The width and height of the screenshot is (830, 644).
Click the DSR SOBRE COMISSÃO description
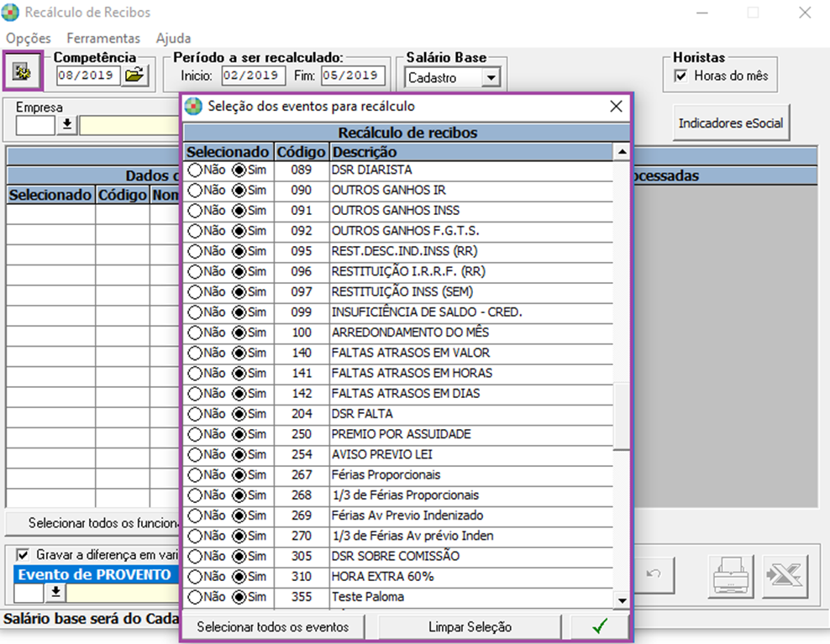click(x=396, y=556)
